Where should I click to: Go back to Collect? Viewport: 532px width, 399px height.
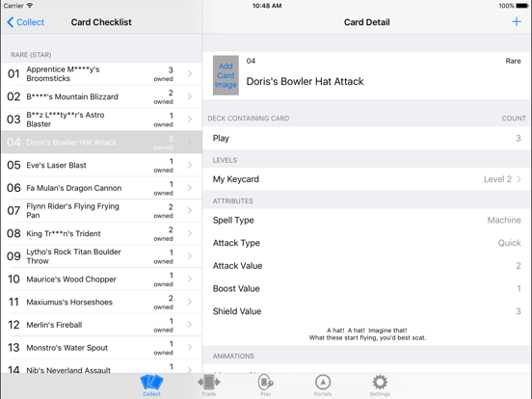26,22
